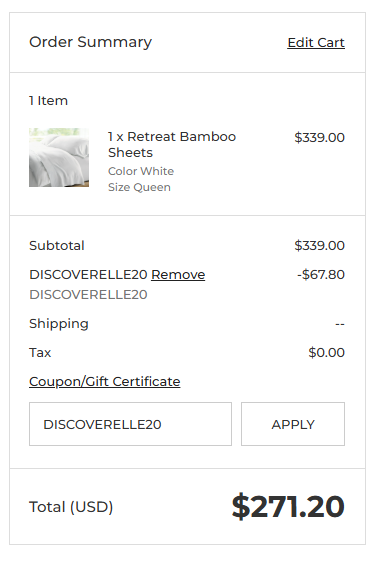The width and height of the screenshot is (378, 563).
Task: Remove the DISCOVERELLE20 coupon
Action: click(178, 275)
